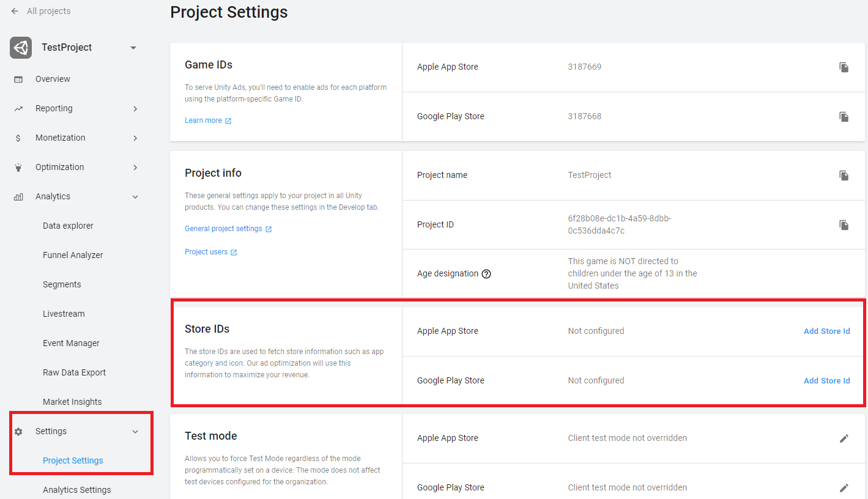Click Game ID value 3187669
The height and width of the screenshot is (499, 868).
(x=584, y=67)
